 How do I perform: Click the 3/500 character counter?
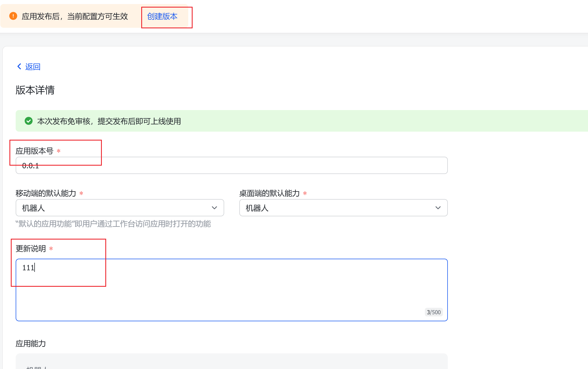point(434,312)
